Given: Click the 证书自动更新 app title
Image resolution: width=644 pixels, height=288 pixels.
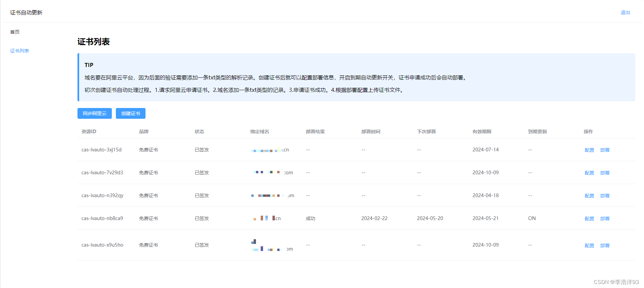Looking at the screenshot, I should point(26,12).
